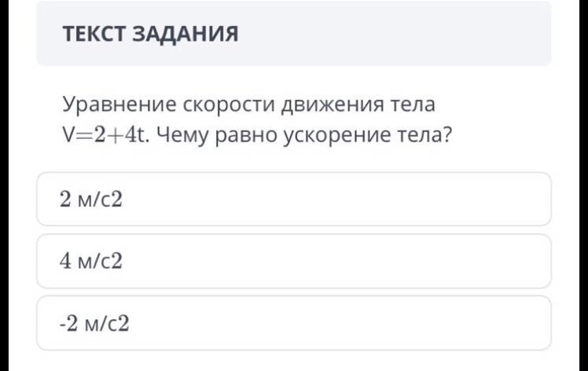This screenshot has width=588, height=371.
Task: Click the question text about ускорение тела
Action: click(x=259, y=120)
